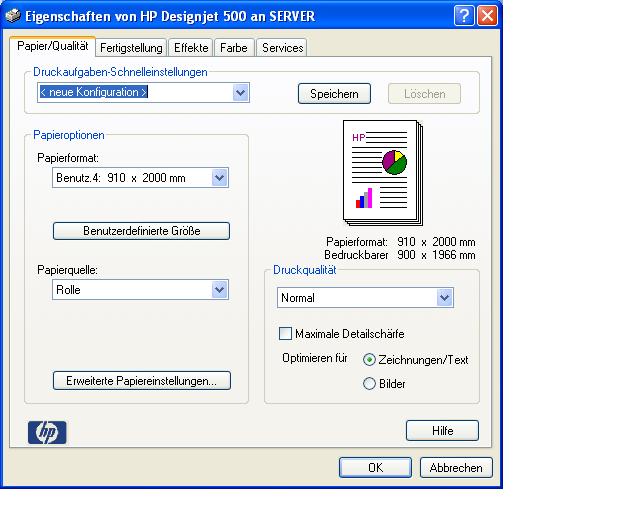The height and width of the screenshot is (512, 640).
Task: Click the HP logo icon
Action: pyautogui.click(x=47, y=432)
